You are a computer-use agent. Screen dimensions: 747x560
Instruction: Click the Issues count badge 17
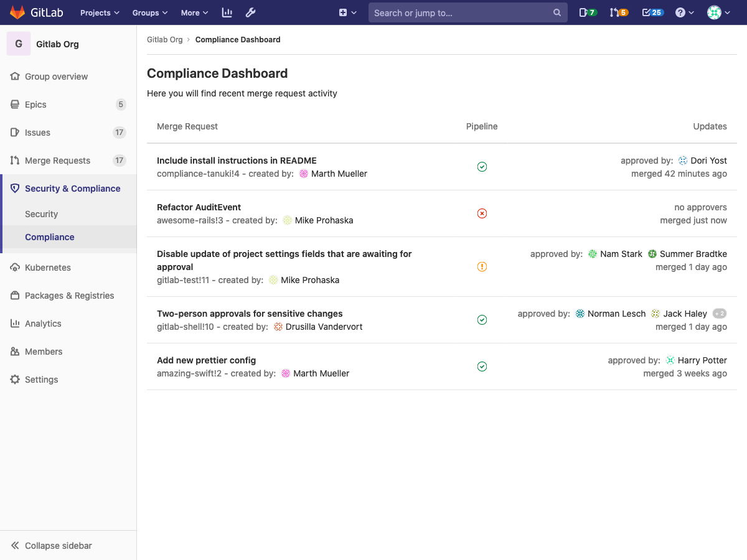[120, 133]
